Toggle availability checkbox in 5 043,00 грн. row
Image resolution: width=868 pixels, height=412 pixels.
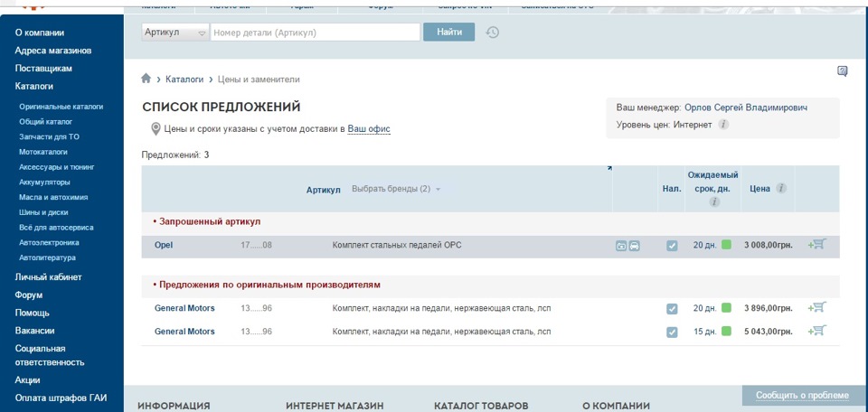[x=672, y=332]
